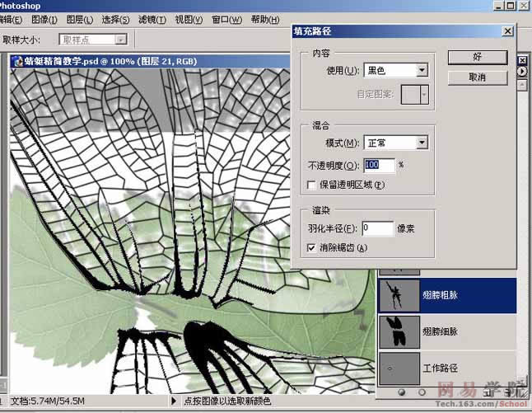This screenshot has height=413, width=532.
Task: Confirm fill path with the 好 button
Action: (478, 57)
